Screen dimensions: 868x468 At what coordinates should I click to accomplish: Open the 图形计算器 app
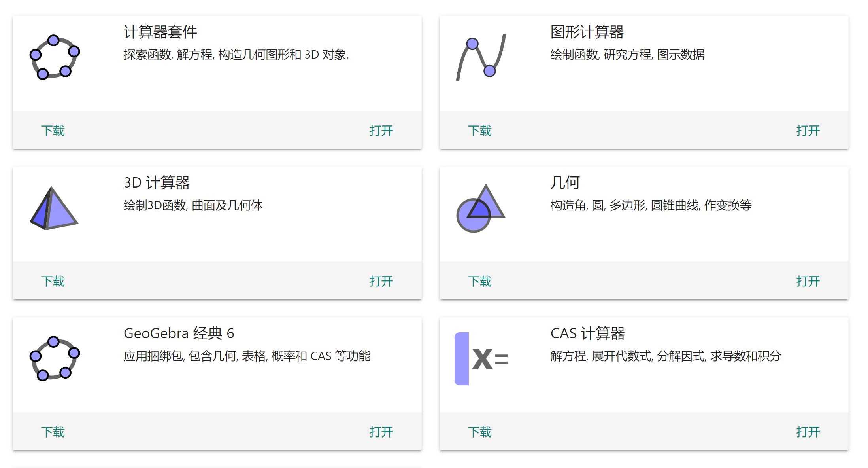pyautogui.click(x=809, y=131)
